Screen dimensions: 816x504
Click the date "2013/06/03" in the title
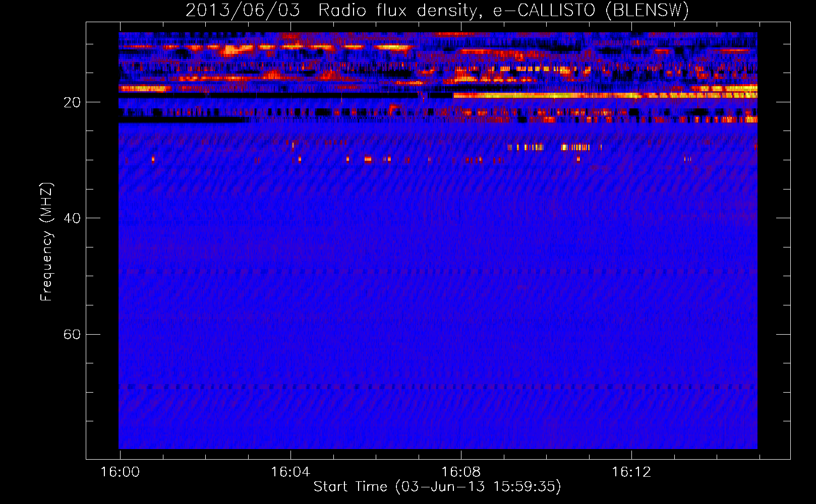[x=243, y=11]
